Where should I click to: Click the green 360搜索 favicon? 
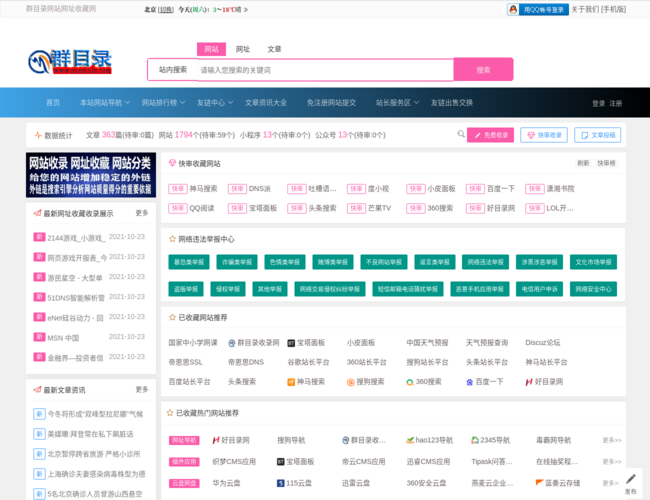pos(410,382)
